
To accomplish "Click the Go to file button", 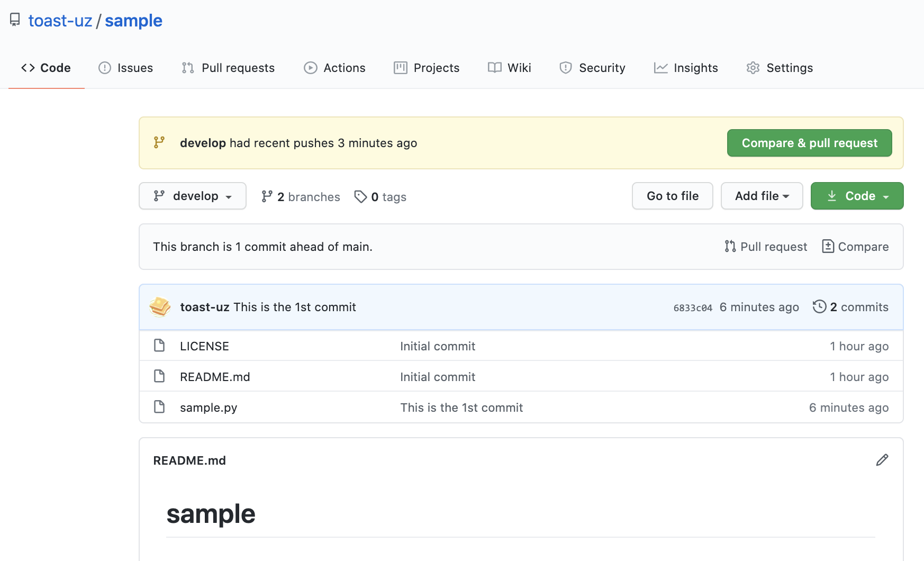I will tap(672, 196).
